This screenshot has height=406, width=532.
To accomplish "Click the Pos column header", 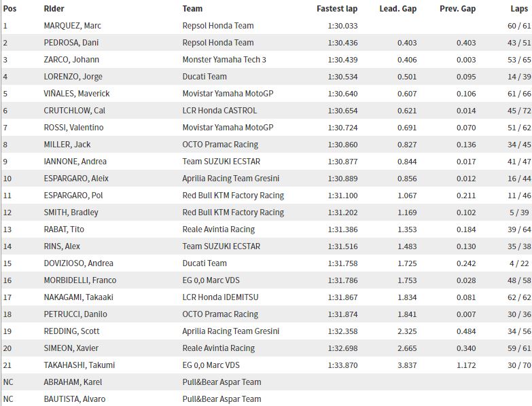I will [10, 9].
